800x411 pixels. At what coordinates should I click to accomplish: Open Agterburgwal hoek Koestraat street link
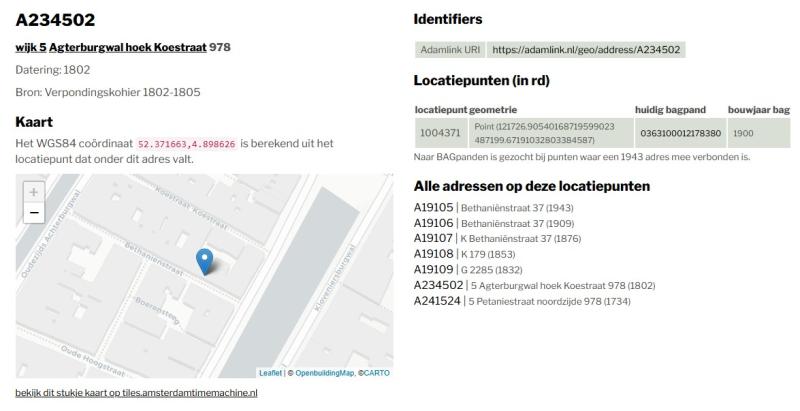click(x=128, y=47)
